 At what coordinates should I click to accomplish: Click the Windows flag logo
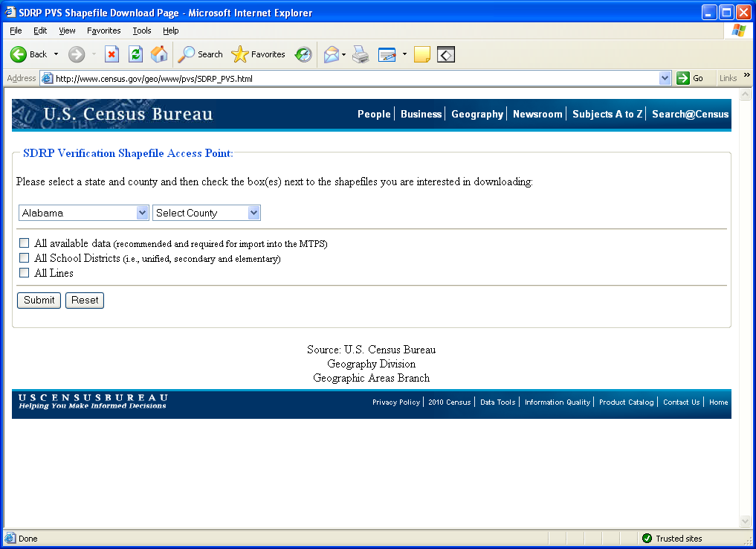[738, 30]
